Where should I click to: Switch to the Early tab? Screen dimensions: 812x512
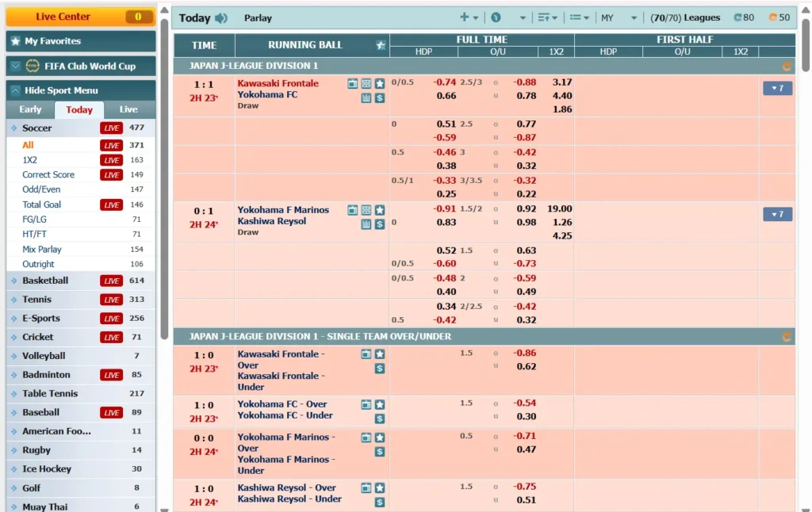[x=30, y=109]
